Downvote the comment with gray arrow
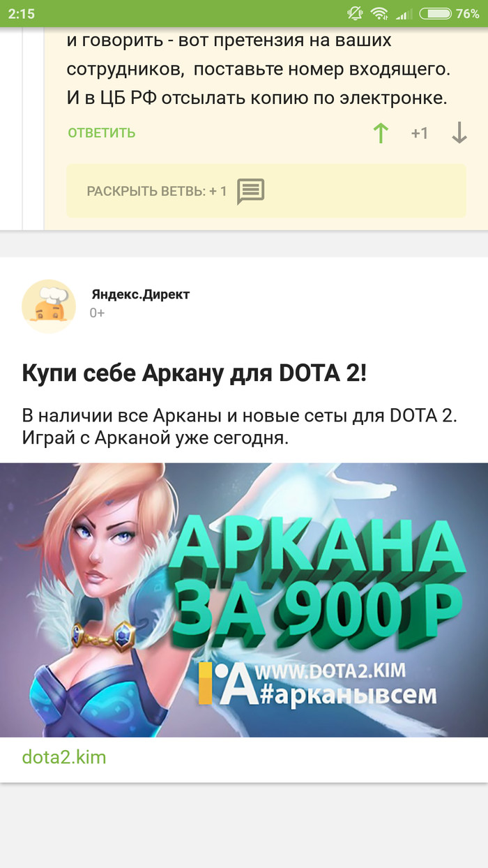This screenshot has height=868, width=488. pyautogui.click(x=459, y=133)
